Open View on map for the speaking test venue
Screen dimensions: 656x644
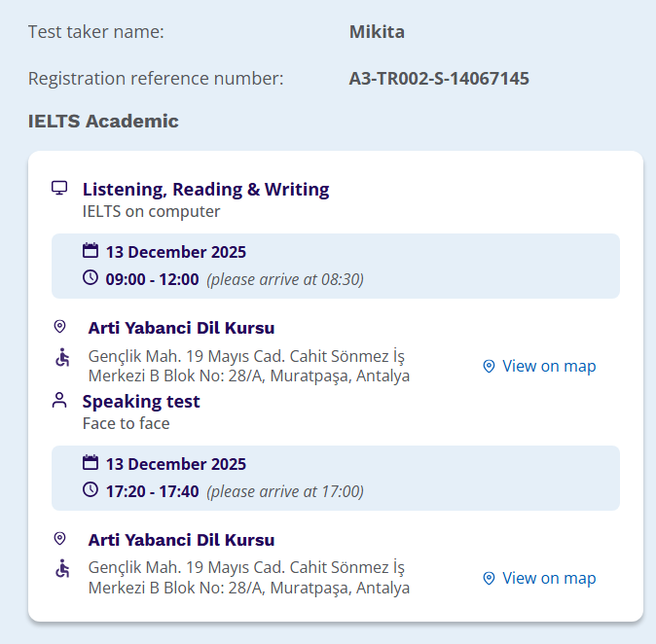[x=539, y=578]
